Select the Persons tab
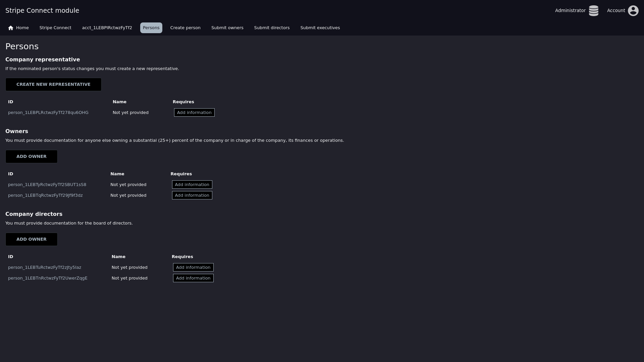The height and width of the screenshot is (362, 644). [x=151, y=28]
